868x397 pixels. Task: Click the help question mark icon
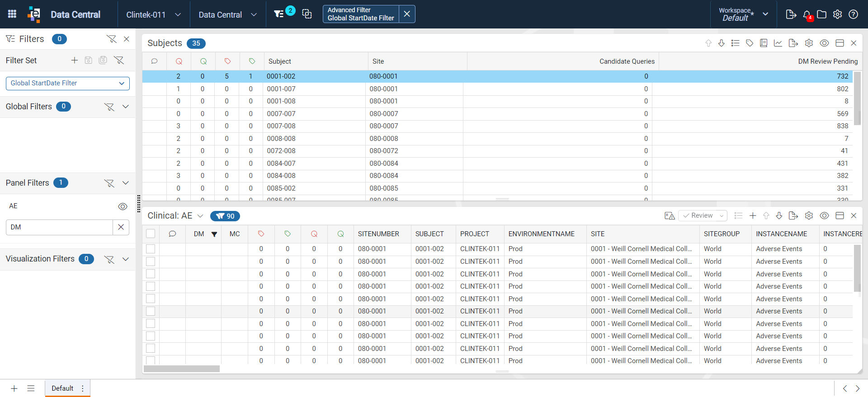pos(853,14)
